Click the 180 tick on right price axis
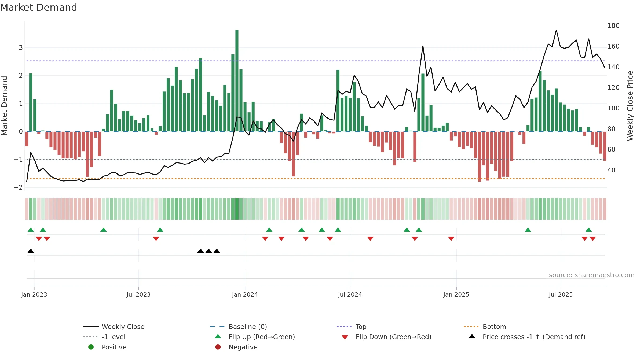Image resolution: width=644 pixels, height=362 pixels. (x=613, y=26)
